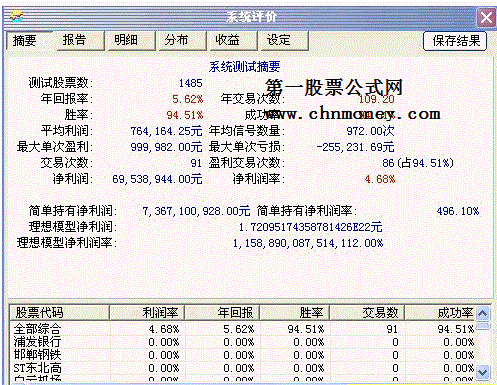Click the table scroll down arrow

pyautogui.click(x=483, y=371)
